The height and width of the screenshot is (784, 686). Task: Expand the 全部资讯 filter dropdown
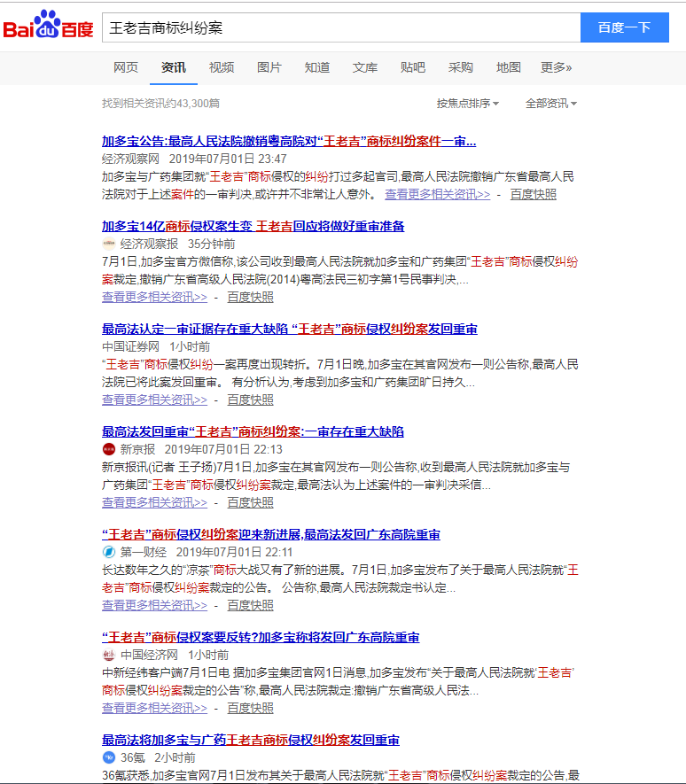(550, 104)
